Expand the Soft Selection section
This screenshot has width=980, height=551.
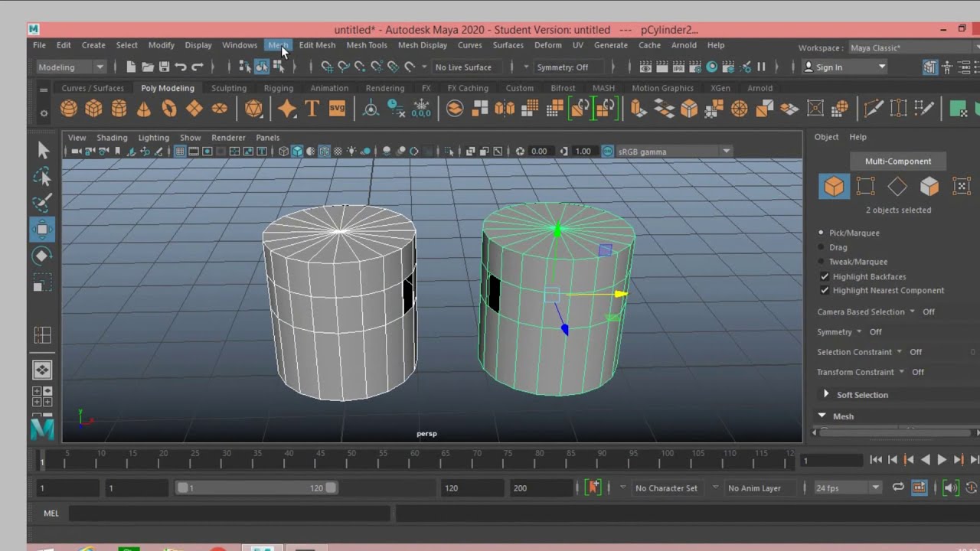[826, 394]
